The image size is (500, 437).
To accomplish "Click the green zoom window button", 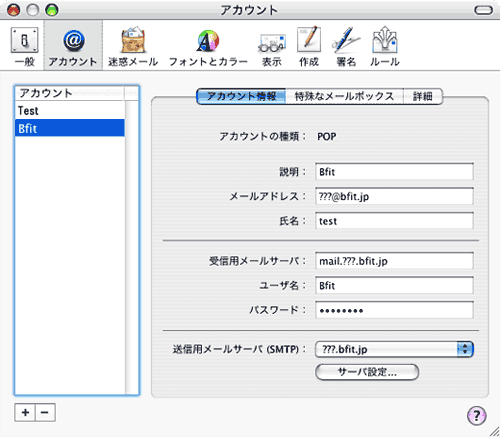I will pyautogui.click(x=52, y=10).
